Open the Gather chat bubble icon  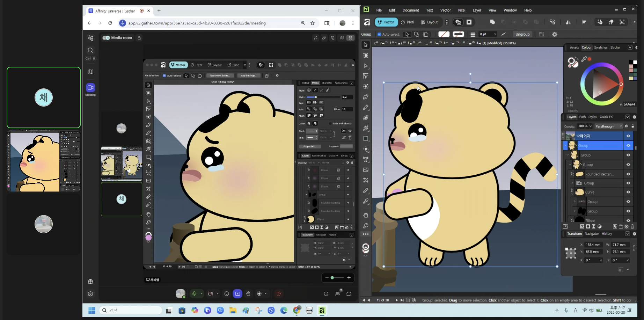coord(349,294)
